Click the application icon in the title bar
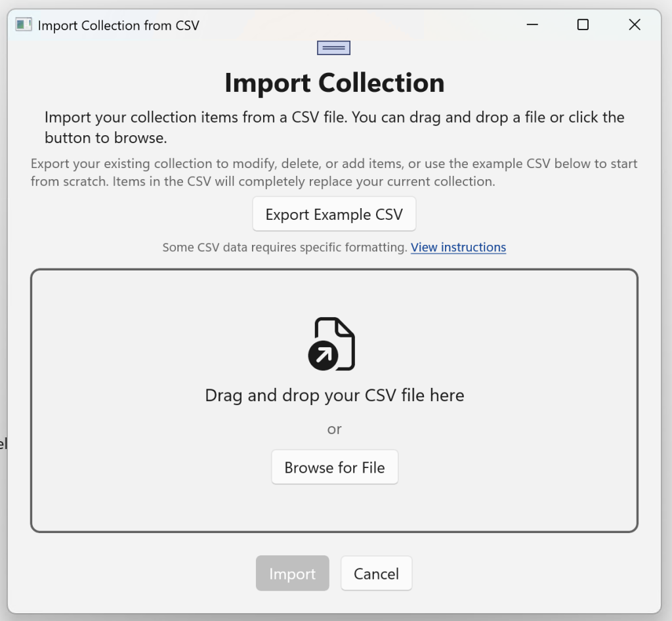The height and width of the screenshot is (621, 672). pyautogui.click(x=24, y=24)
